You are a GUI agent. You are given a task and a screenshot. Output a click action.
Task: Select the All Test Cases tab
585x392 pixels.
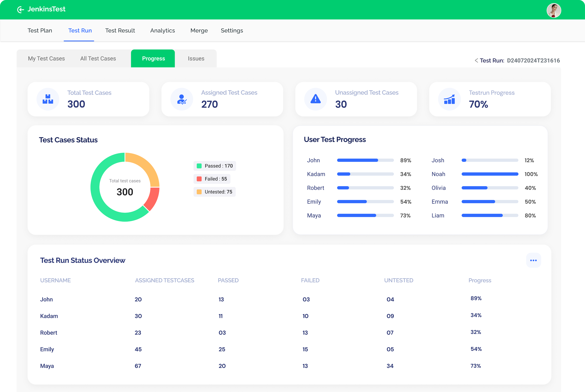pos(98,58)
